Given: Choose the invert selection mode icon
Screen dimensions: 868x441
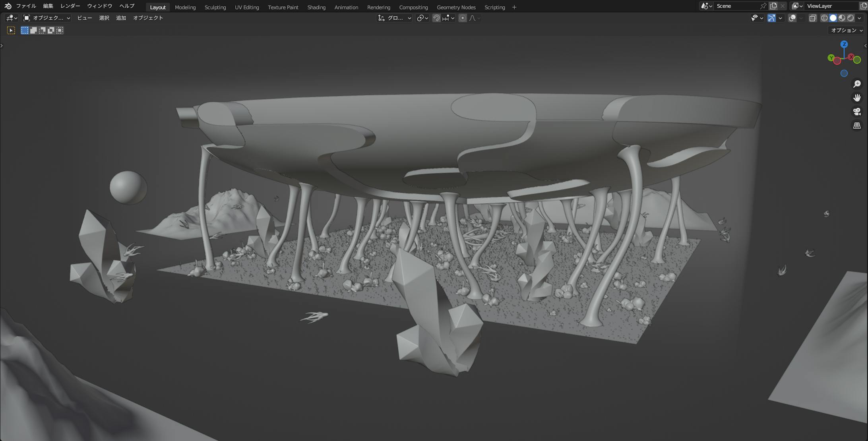Looking at the screenshot, I should pos(51,30).
